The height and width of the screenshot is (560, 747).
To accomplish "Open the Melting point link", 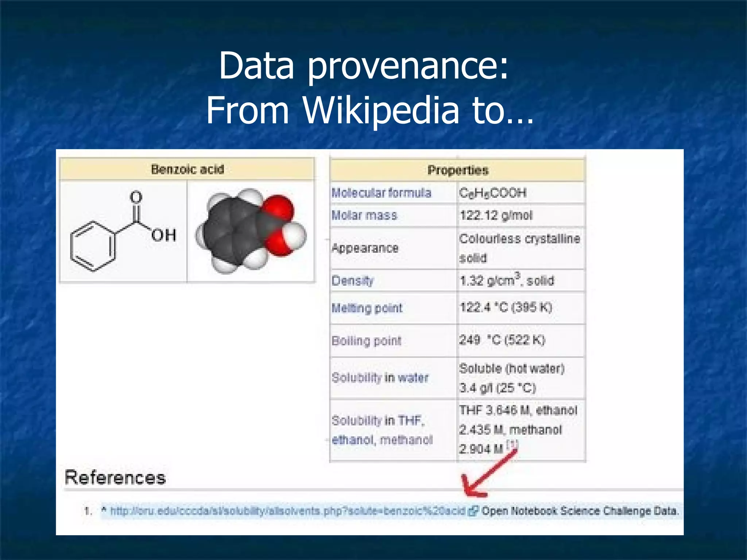I will 367,308.
